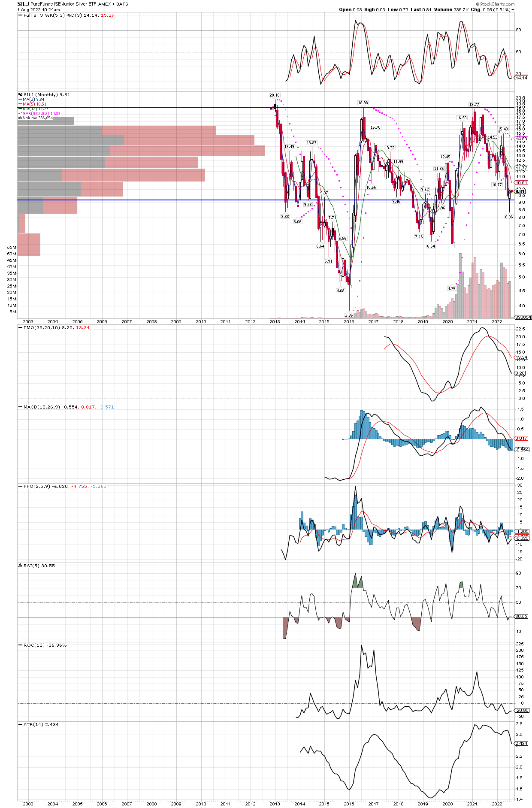Select the PureFunds ISE Junior Silver ETF name
532x808 pixels.
[x=63, y=4]
